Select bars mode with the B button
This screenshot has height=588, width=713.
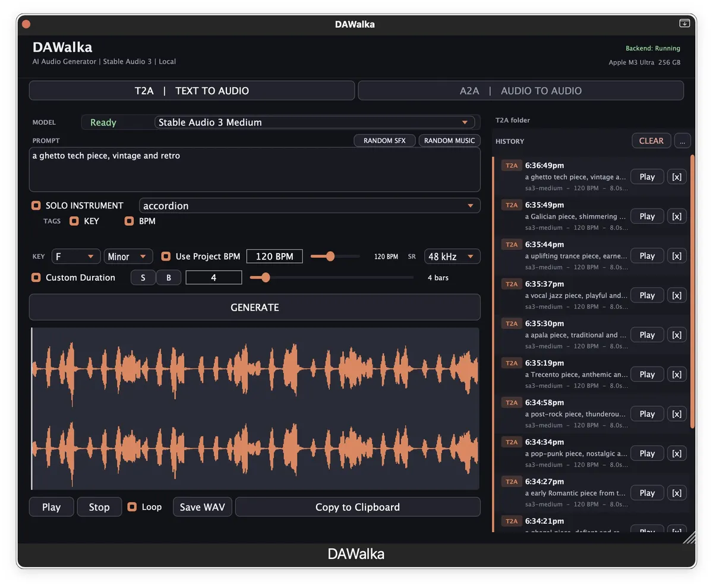tap(169, 277)
